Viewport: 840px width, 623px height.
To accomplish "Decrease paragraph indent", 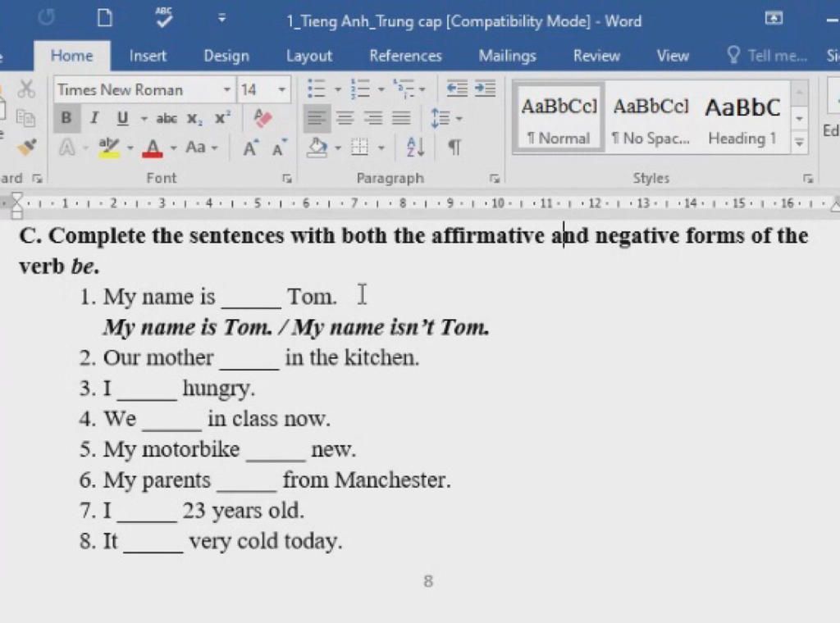I will click(457, 89).
